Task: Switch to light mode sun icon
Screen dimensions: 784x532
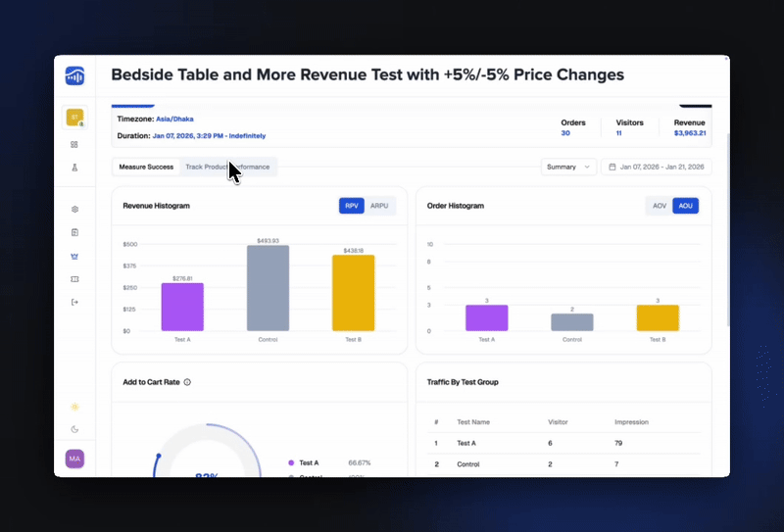Action: pos(74,406)
